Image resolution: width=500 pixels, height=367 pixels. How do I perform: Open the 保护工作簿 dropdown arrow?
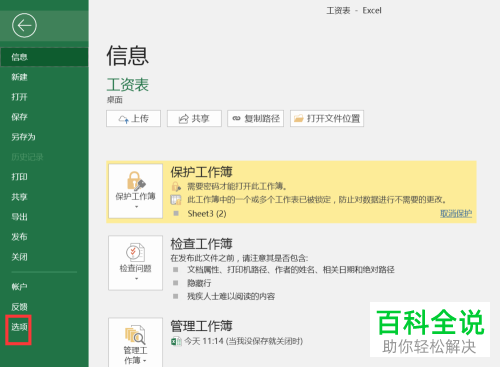coord(136,207)
